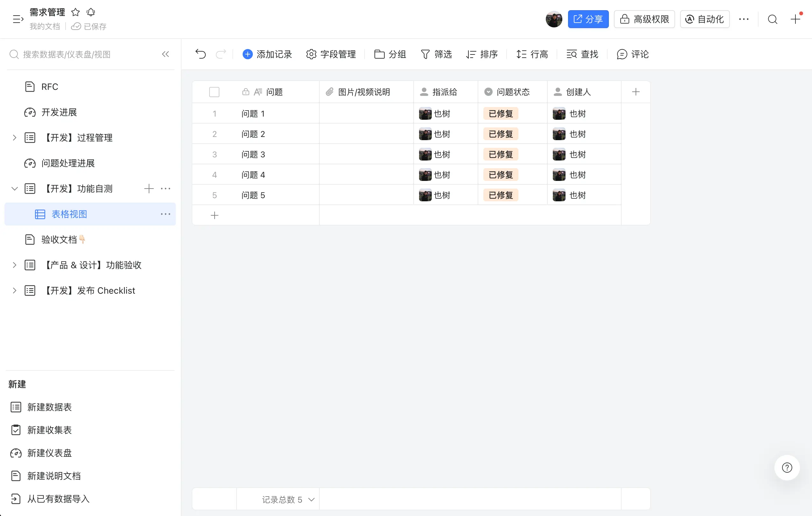
Task: Click the notification bell icon
Action: [91, 12]
